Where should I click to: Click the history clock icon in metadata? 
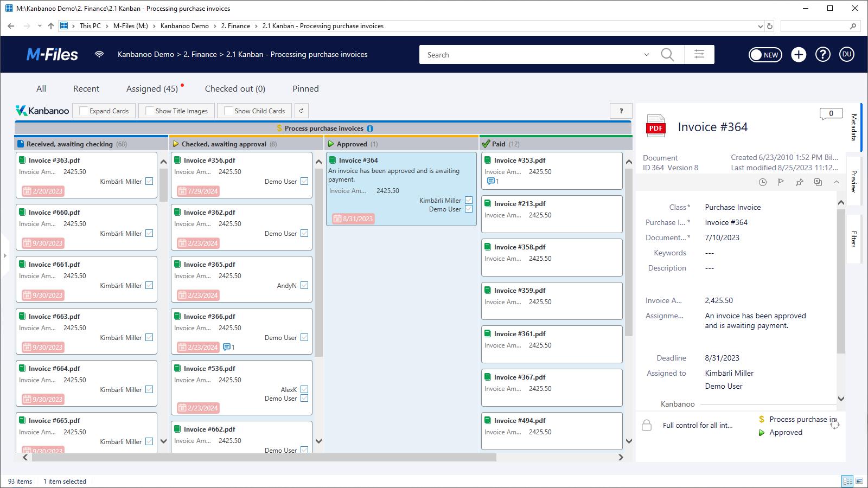pyautogui.click(x=763, y=182)
